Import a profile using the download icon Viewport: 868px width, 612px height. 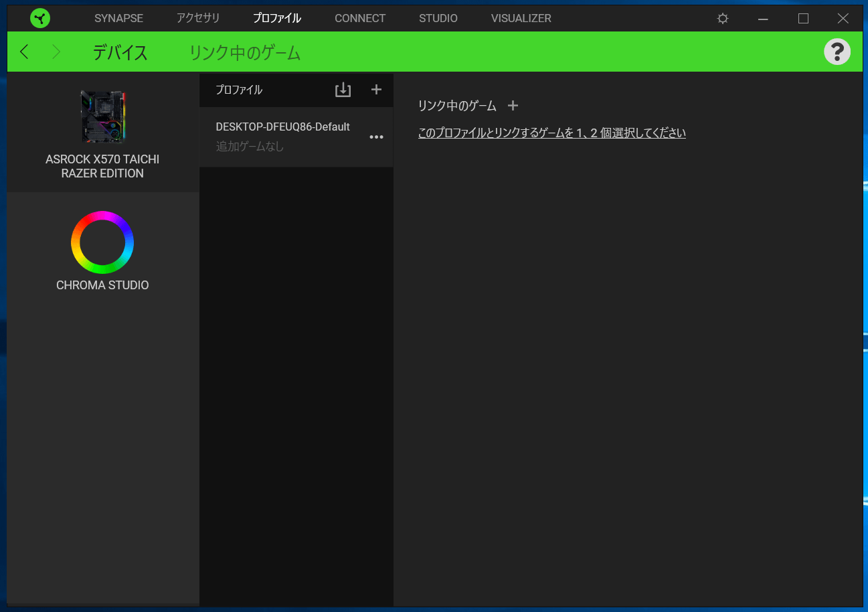coord(343,90)
